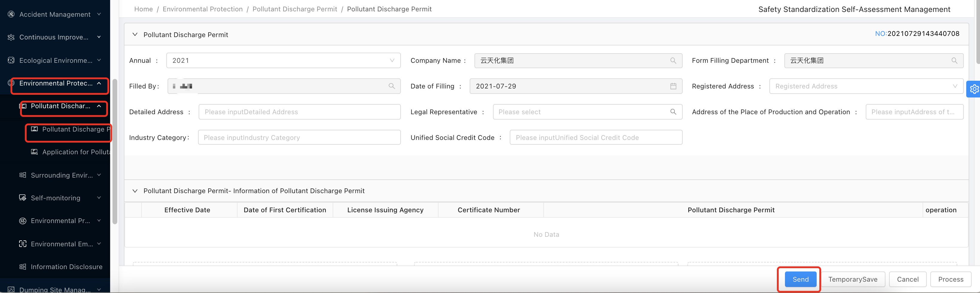Viewport: 980px width, 293px height.
Task: Expand the Dumping Site Management chevron
Action: tap(99, 290)
